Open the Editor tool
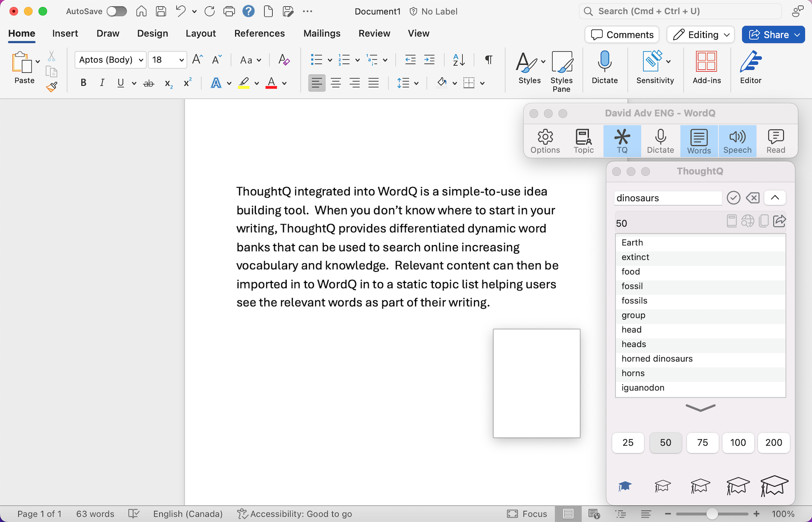812x522 pixels. [750, 67]
